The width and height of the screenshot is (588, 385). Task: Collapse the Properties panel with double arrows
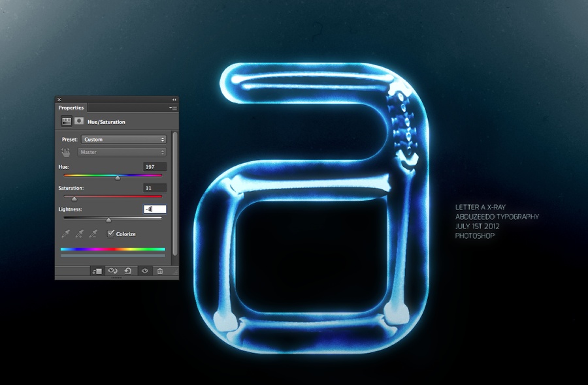174,100
